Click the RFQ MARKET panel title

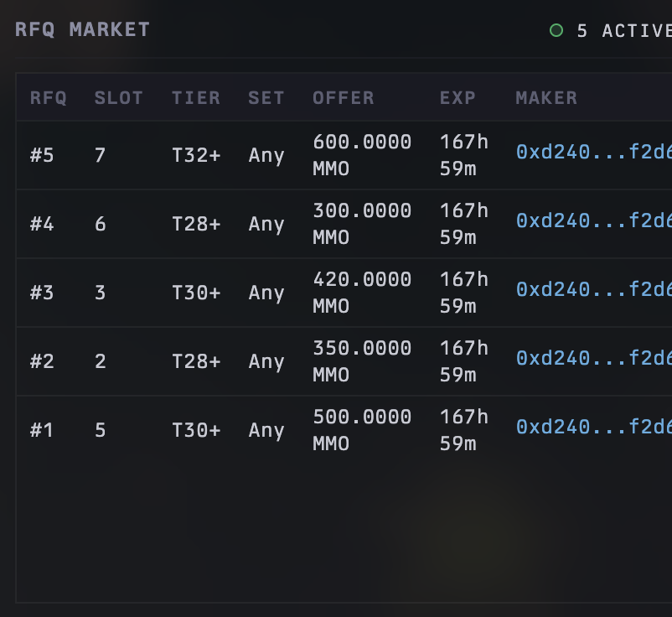82,30
